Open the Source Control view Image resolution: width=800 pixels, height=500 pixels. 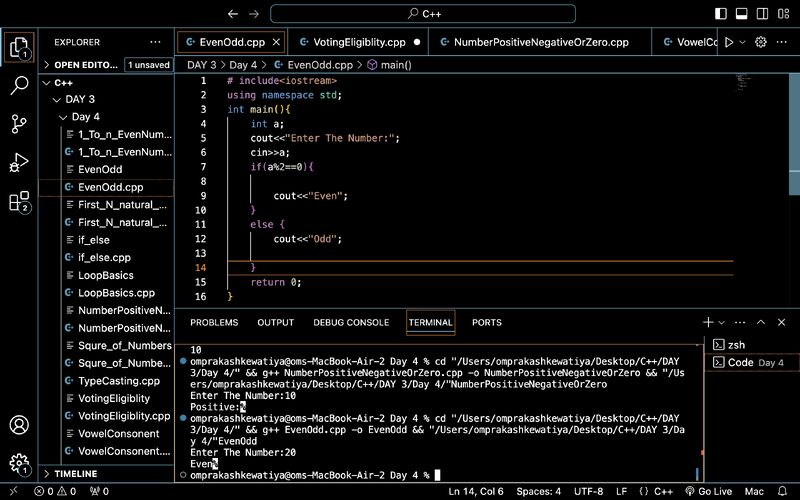pos(19,124)
